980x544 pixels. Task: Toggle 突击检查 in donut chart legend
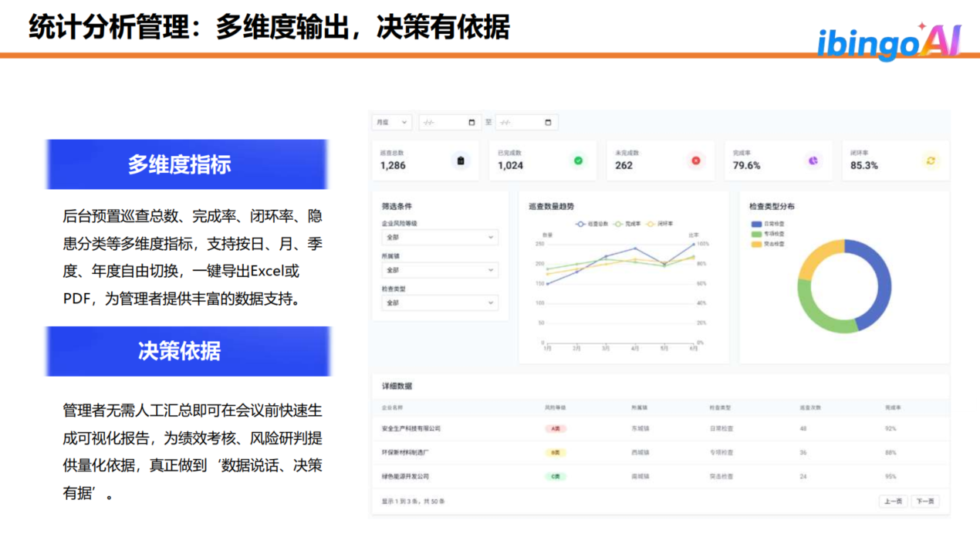[x=768, y=244]
